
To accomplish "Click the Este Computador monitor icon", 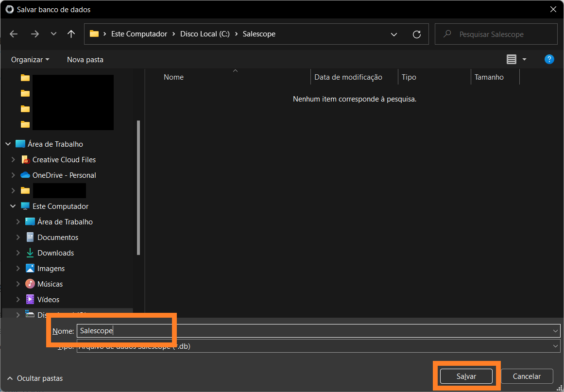I will pos(25,206).
